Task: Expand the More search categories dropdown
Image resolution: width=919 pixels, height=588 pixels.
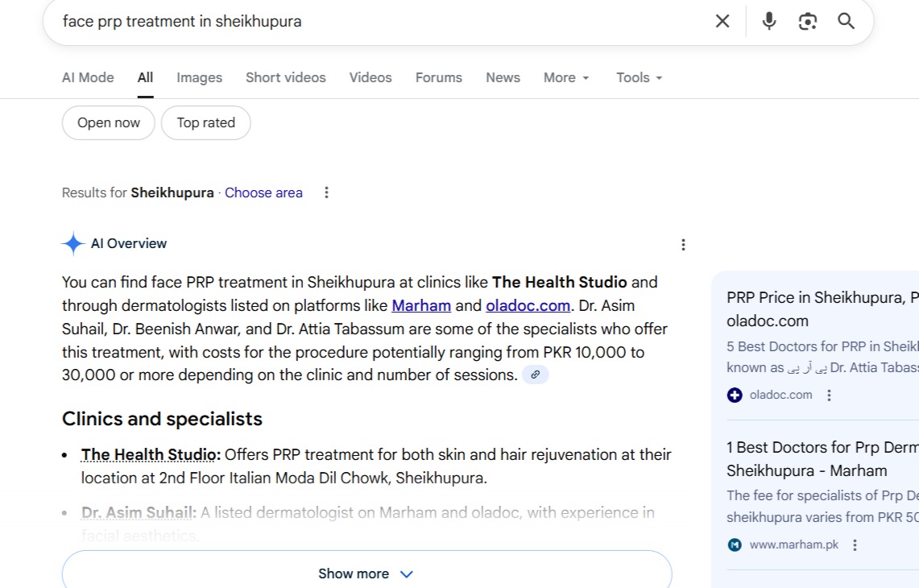Action: (566, 78)
